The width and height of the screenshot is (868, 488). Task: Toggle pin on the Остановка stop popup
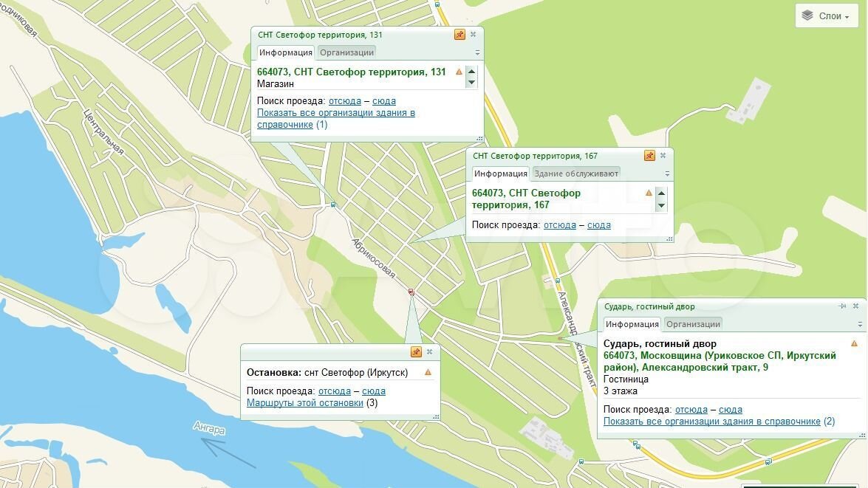416,352
